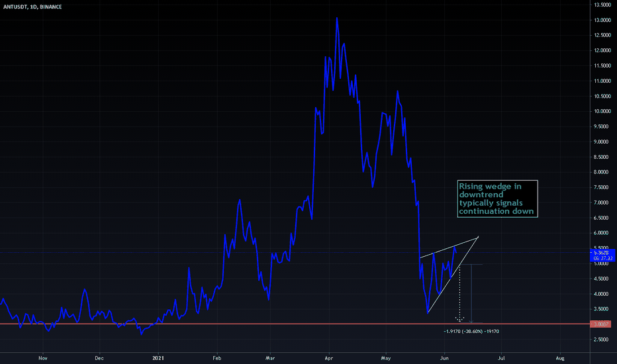Click the 9.5000 price axis label
Screen dimensions: 617x364
602,126
